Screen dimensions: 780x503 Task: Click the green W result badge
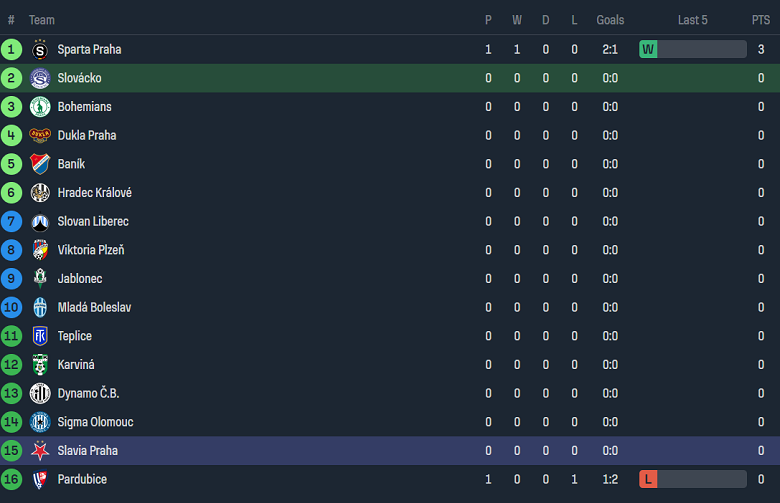[648, 49]
